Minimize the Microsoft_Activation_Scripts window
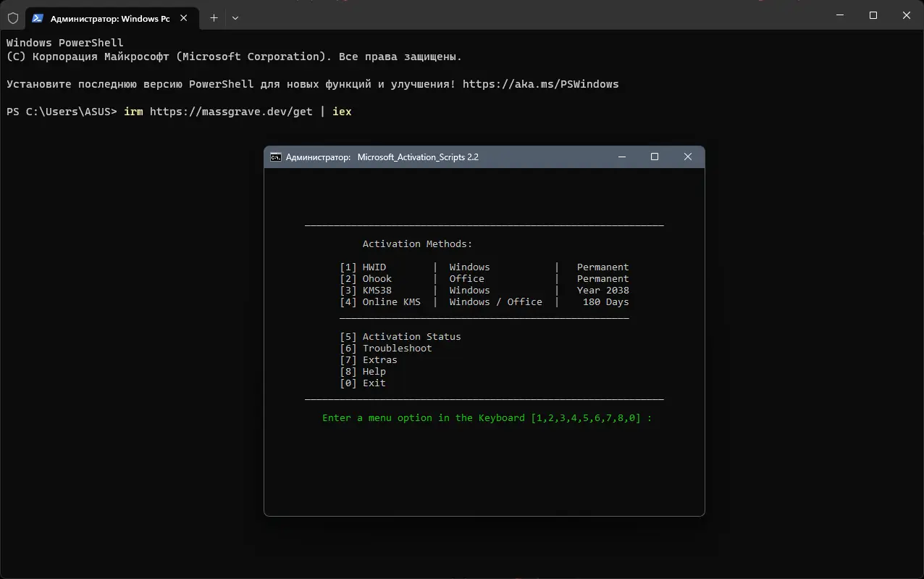924x579 pixels. click(621, 157)
